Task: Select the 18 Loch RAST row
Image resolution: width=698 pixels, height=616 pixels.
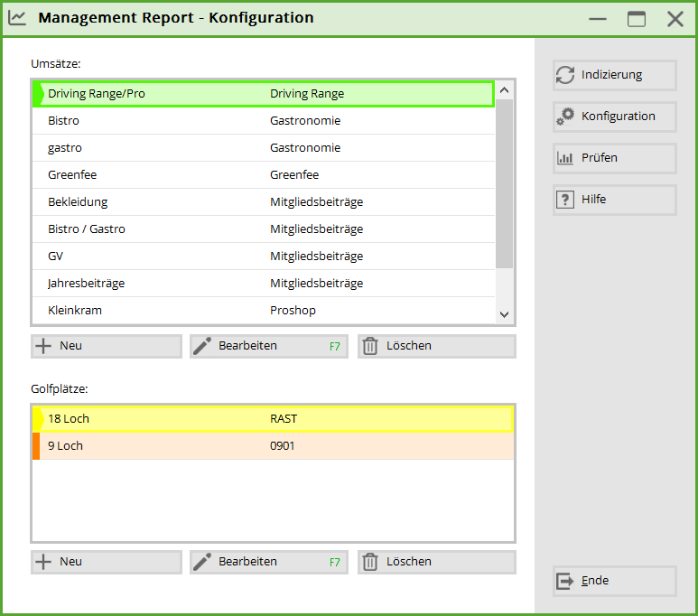Action: click(271, 419)
